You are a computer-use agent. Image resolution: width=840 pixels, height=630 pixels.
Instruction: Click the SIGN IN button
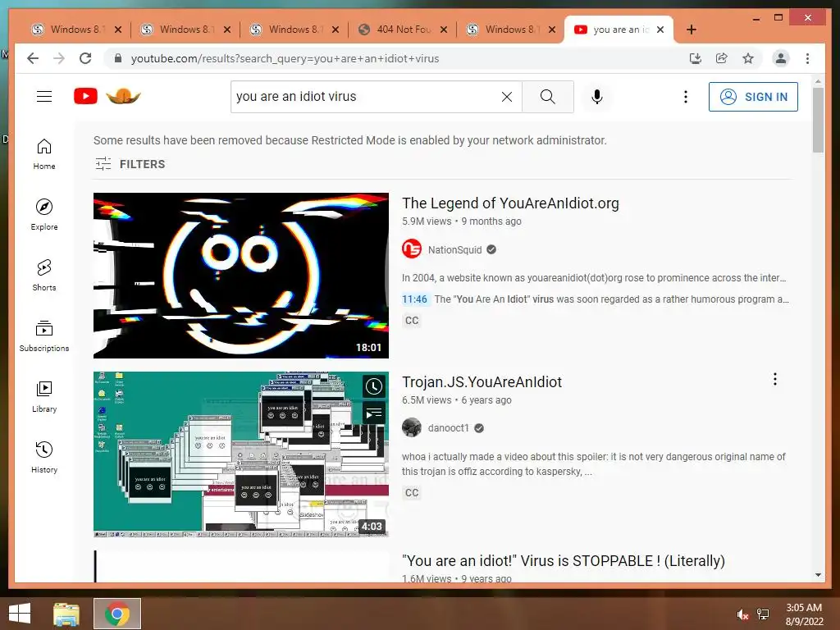coord(753,97)
